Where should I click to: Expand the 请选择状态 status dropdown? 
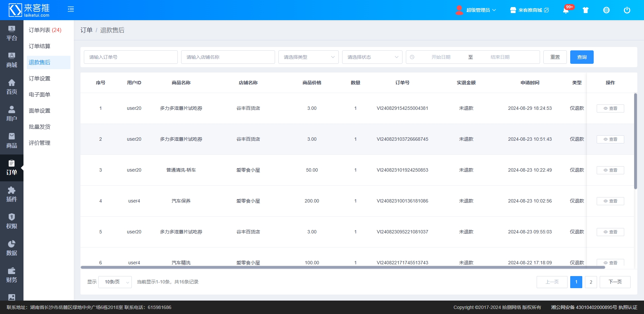372,57
